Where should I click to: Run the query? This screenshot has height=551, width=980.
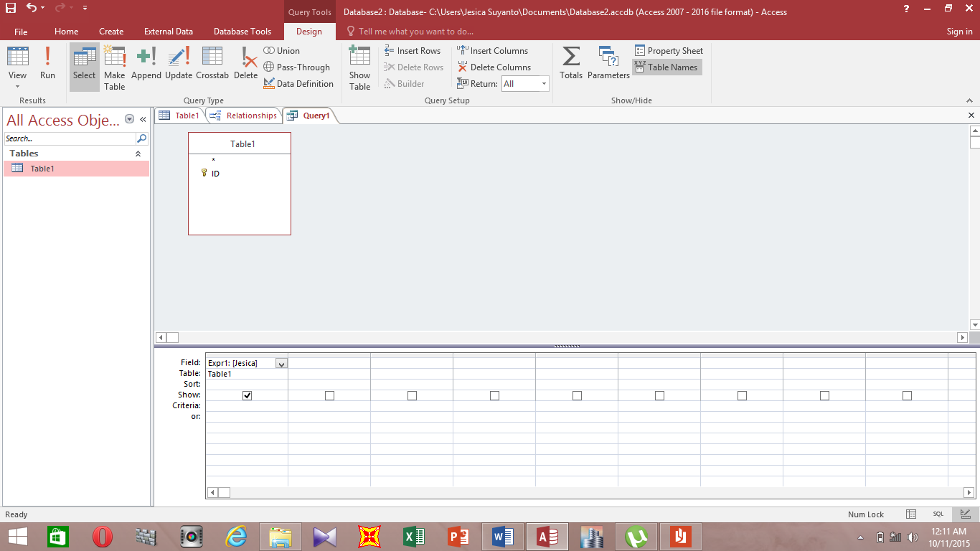click(47, 63)
